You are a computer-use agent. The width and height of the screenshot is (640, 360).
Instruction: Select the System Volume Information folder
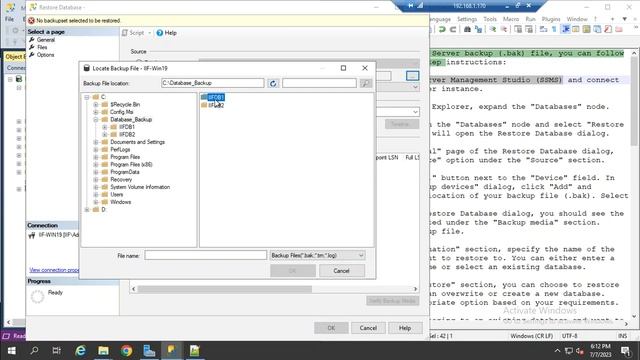point(140,187)
